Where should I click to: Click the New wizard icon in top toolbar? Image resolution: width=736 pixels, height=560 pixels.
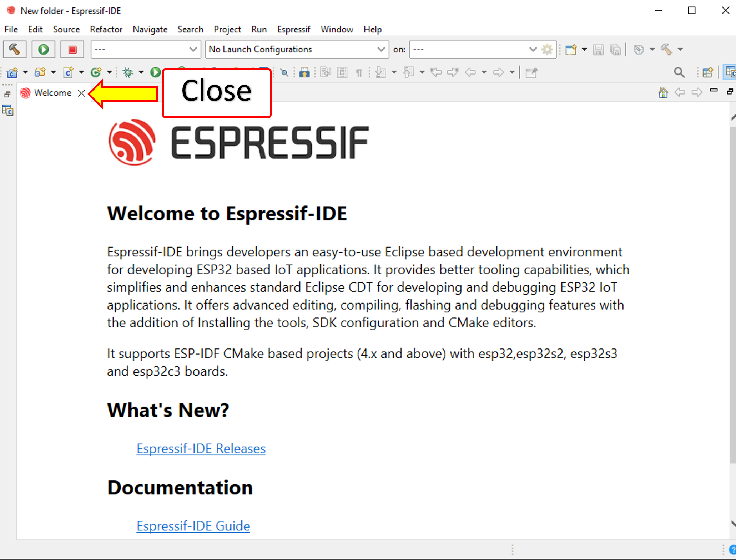tap(571, 49)
